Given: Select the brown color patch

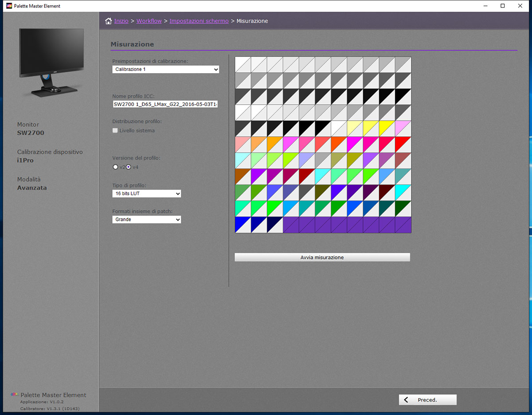Looking at the screenshot, I should (243, 176).
